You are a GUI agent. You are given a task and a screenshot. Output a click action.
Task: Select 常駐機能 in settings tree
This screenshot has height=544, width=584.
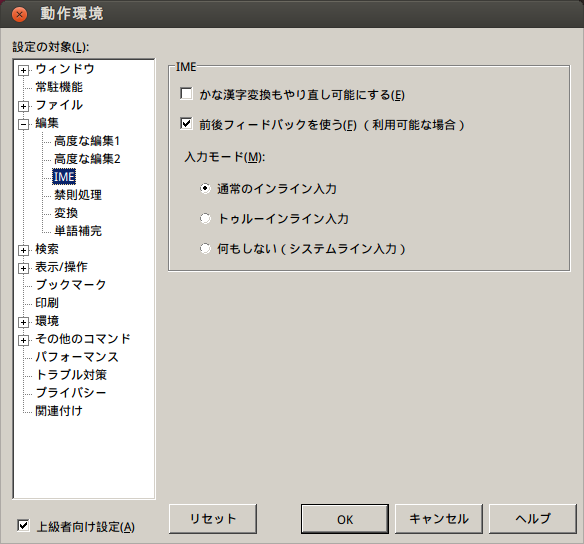(59, 87)
